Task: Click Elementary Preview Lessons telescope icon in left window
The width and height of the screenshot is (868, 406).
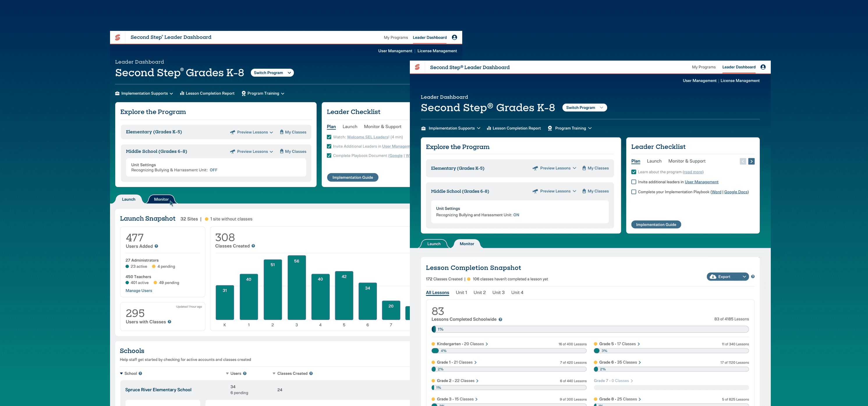Action: [x=233, y=132]
